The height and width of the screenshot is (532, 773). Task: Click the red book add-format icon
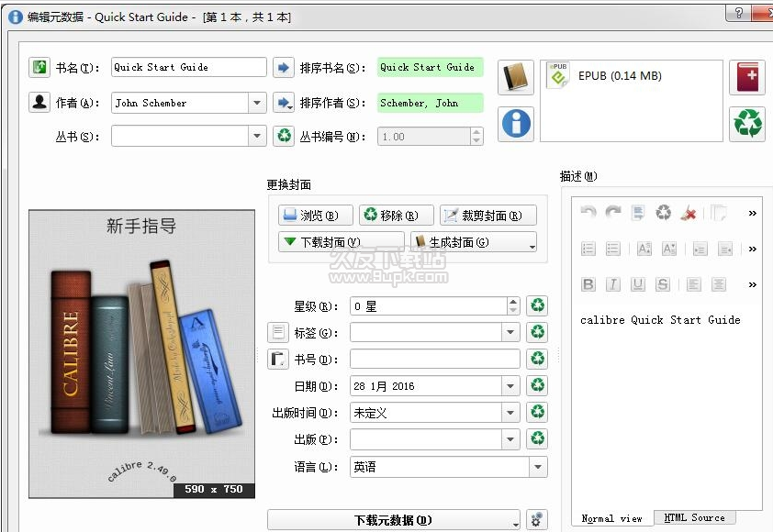coord(747,77)
